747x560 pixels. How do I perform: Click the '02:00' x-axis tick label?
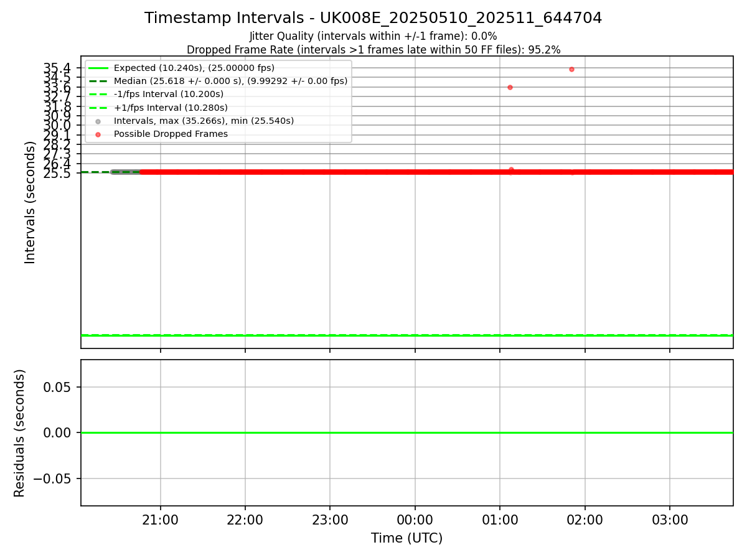585,520
